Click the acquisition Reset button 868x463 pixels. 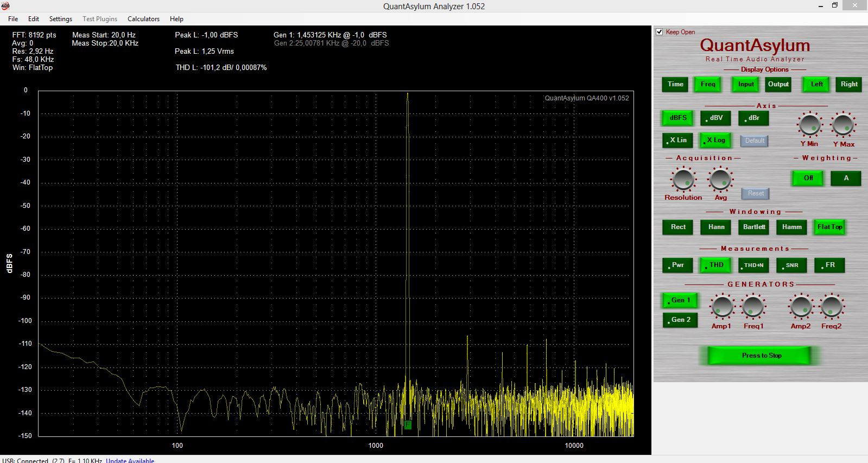(756, 193)
